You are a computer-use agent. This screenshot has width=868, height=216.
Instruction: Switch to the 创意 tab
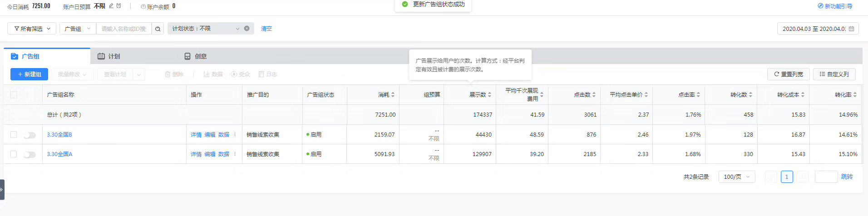196,56
